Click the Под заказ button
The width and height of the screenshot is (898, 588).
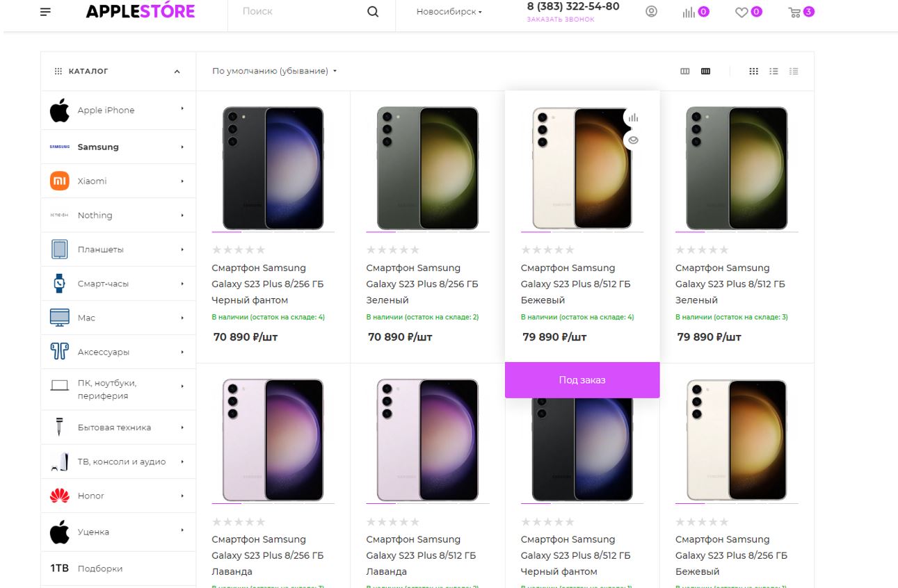point(582,380)
